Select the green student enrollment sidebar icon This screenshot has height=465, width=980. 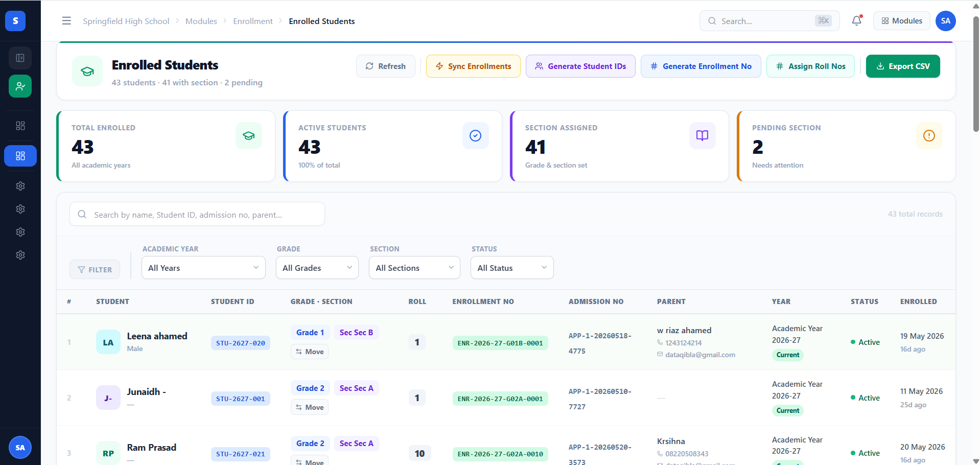[x=20, y=86]
